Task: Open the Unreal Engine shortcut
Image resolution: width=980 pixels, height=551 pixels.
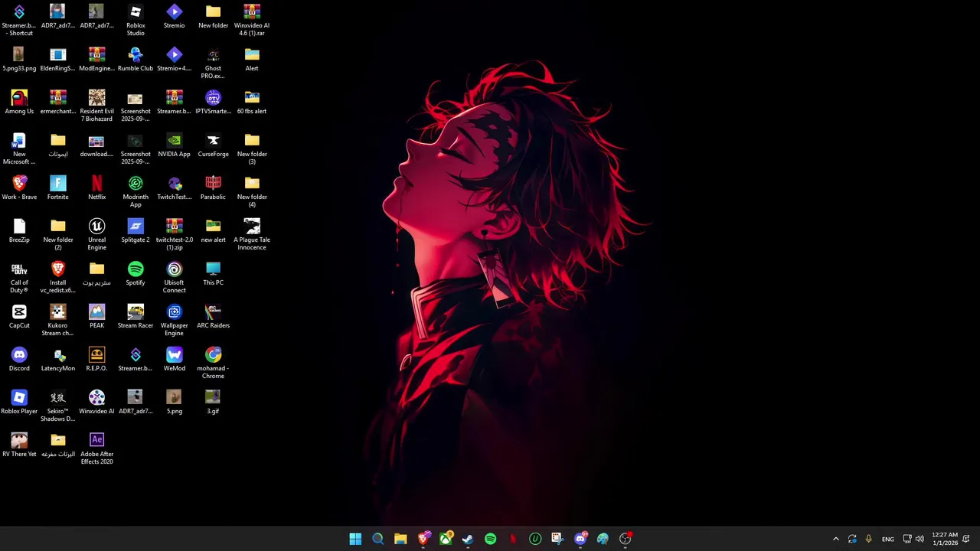Action: (x=96, y=234)
